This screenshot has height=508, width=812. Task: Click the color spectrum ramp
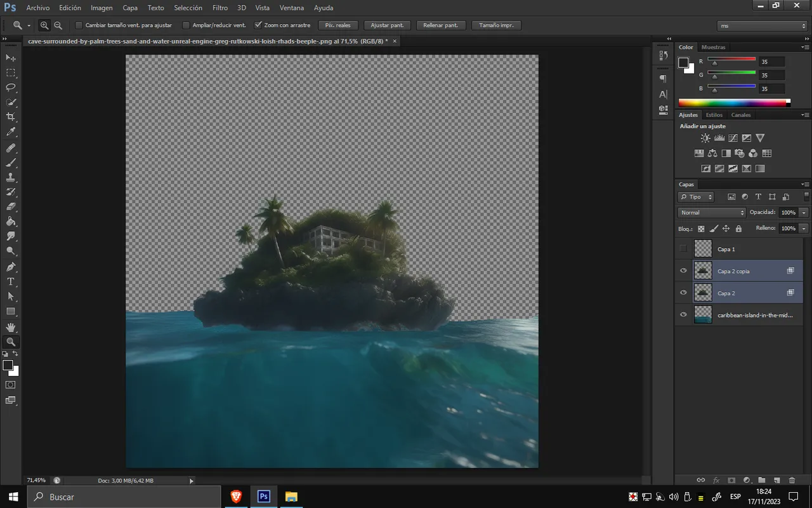(x=734, y=102)
